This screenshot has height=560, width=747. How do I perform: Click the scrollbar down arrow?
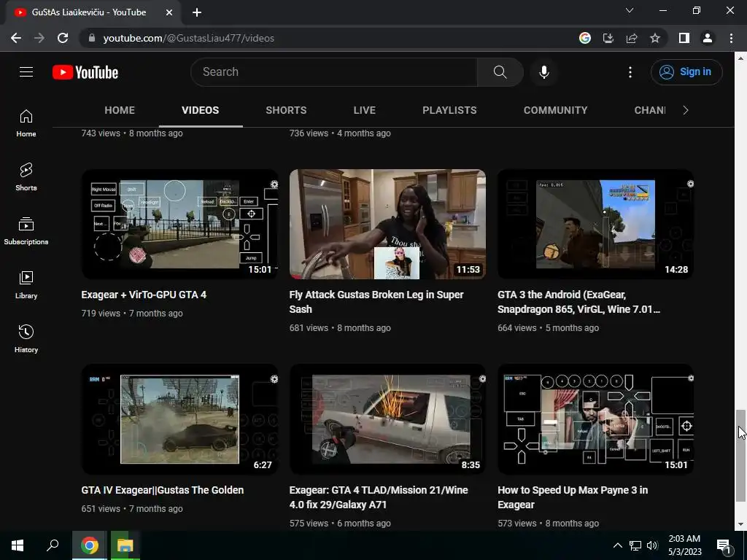click(740, 524)
